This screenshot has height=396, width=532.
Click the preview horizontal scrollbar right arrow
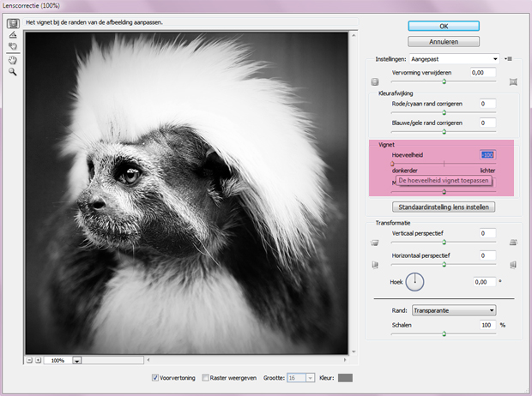[x=345, y=360]
